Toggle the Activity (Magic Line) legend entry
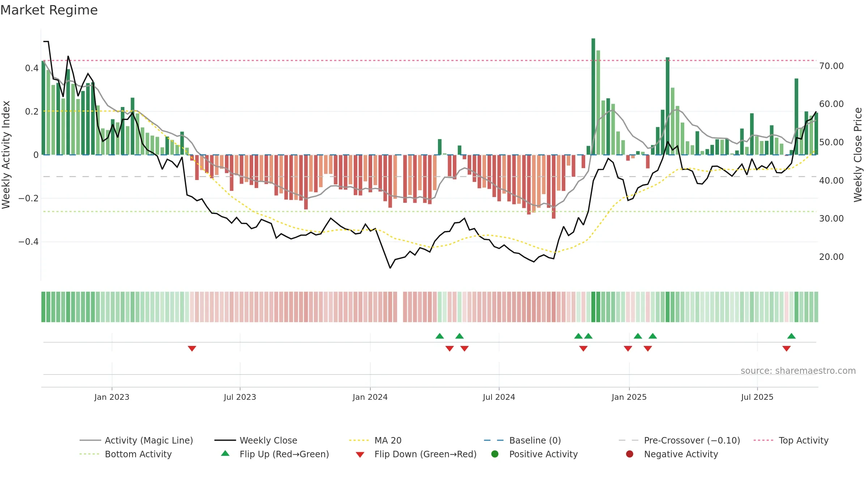 [136, 440]
